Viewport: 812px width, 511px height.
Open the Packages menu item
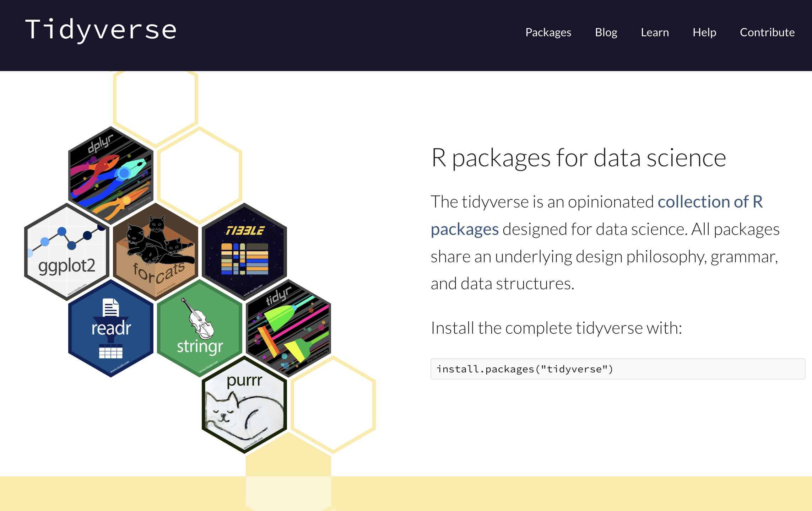(x=548, y=32)
